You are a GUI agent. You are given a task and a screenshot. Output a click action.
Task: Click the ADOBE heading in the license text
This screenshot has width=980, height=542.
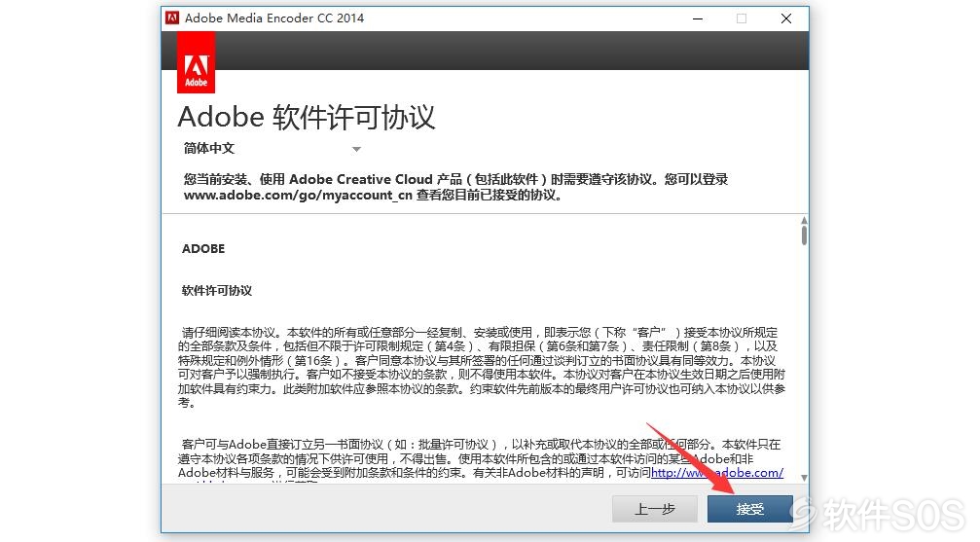[x=203, y=249]
